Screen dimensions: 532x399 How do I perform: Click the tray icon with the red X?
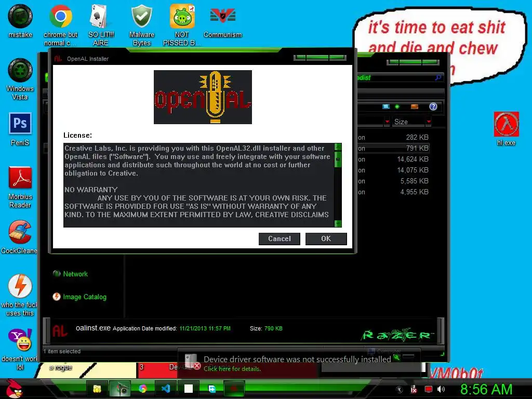tap(414, 390)
